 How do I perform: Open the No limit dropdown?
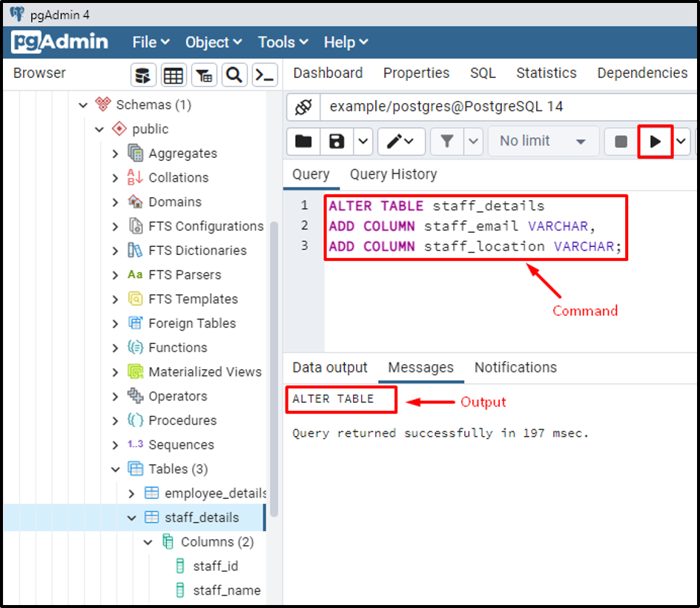[x=543, y=141]
